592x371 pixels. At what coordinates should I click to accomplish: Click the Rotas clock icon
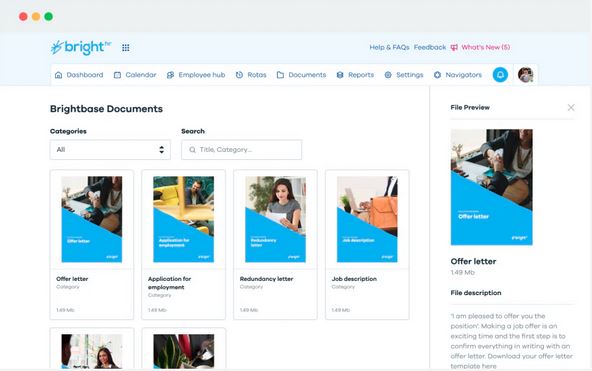click(x=239, y=75)
